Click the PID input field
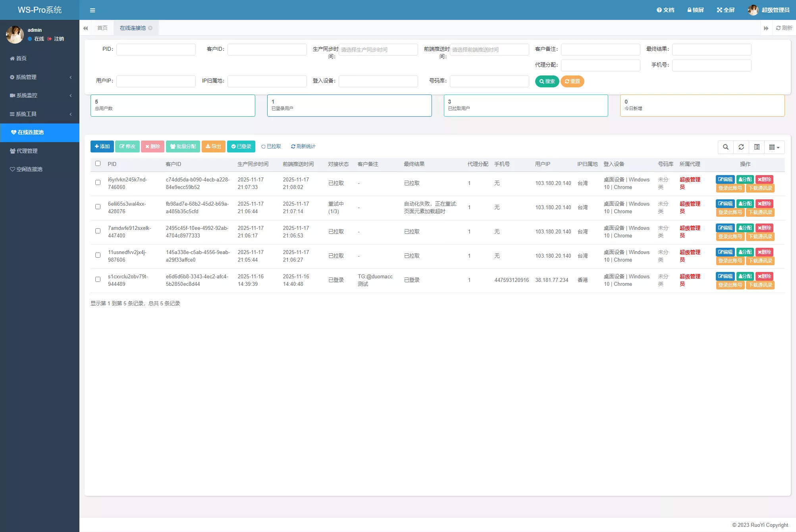The width and height of the screenshot is (796, 532). [x=156, y=50]
